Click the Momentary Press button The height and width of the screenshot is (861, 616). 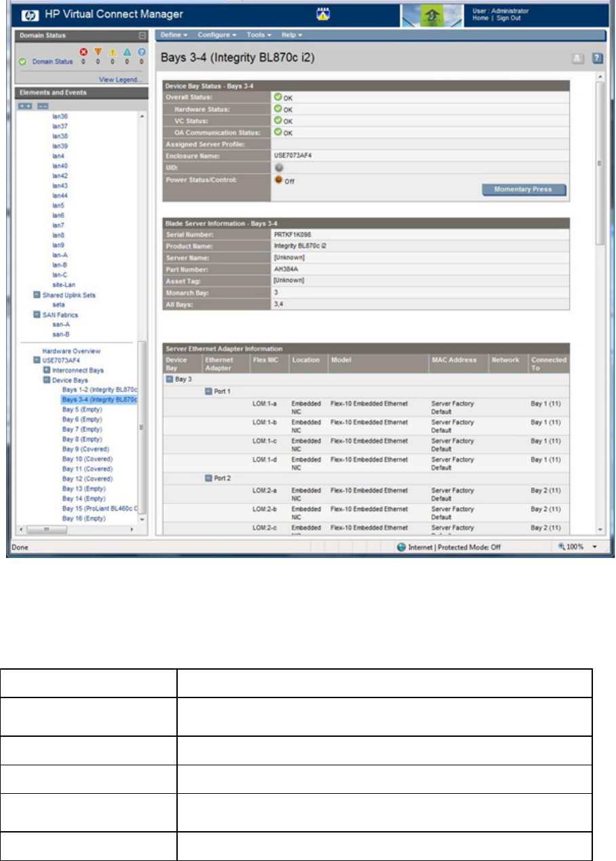point(524,189)
